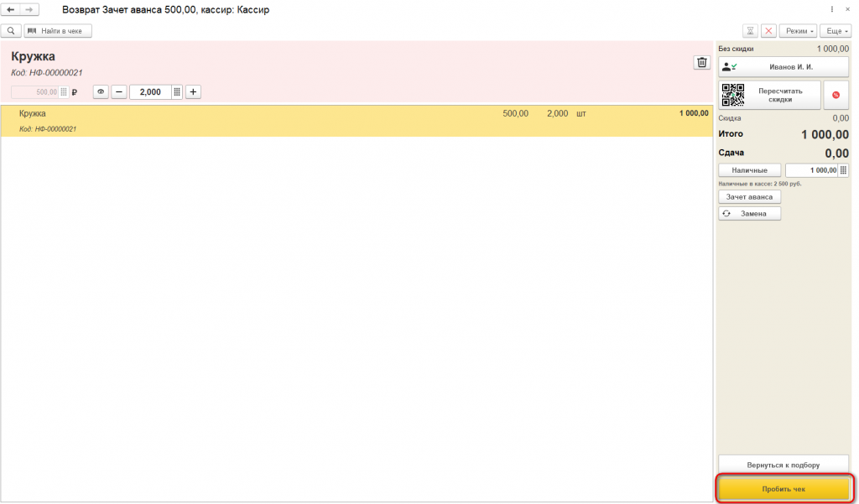Screen dimensions: 859x504
Task: Open the calculator beside quantity 2,000
Action: (177, 92)
